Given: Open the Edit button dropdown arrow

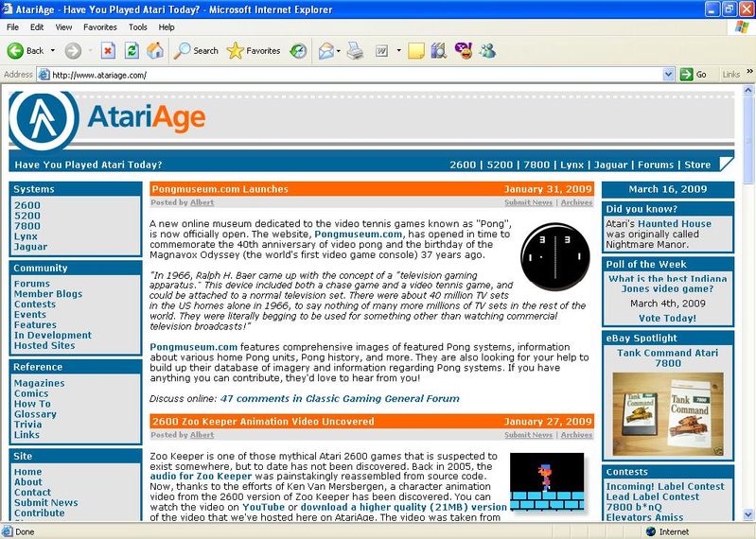Looking at the screenshot, I should tap(398, 50).
